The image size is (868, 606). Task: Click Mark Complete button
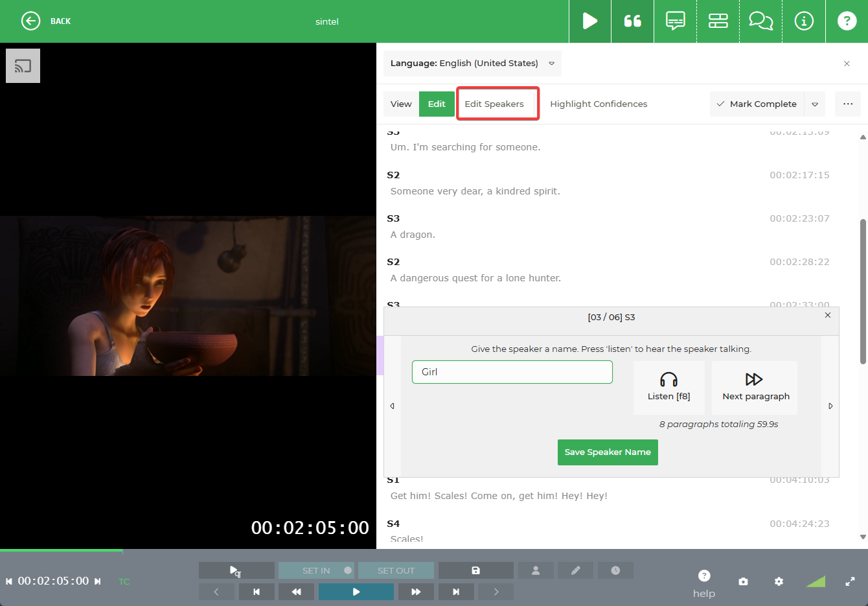tap(757, 104)
